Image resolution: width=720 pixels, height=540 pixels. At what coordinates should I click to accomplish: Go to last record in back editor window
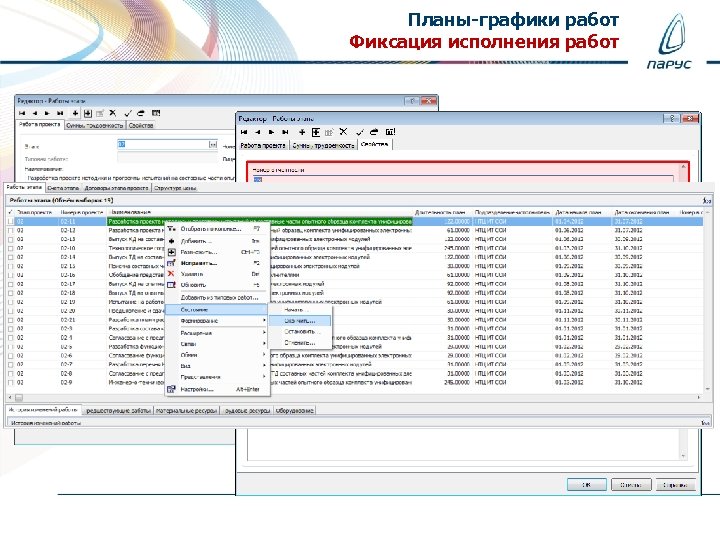click(60, 113)
